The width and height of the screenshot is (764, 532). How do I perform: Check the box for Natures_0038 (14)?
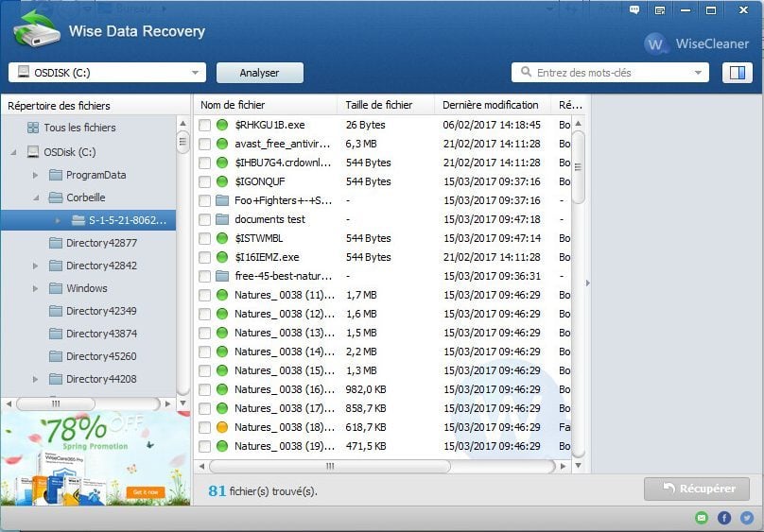(204, 352)
